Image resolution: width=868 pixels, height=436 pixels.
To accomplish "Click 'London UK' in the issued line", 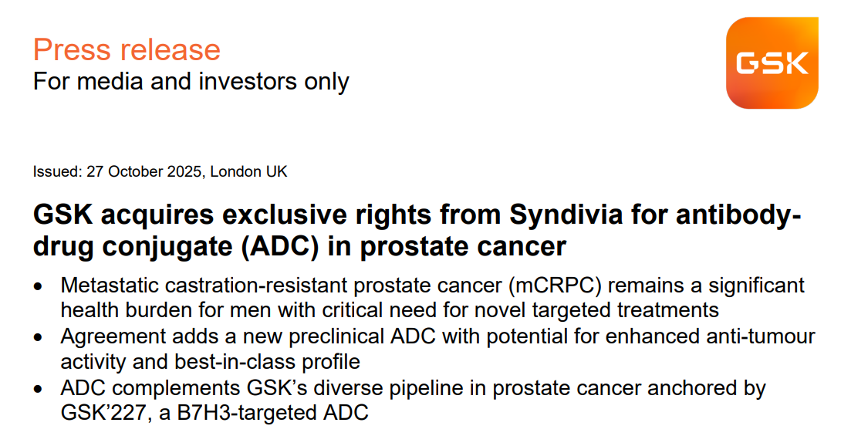I will [x=248, y=171].
